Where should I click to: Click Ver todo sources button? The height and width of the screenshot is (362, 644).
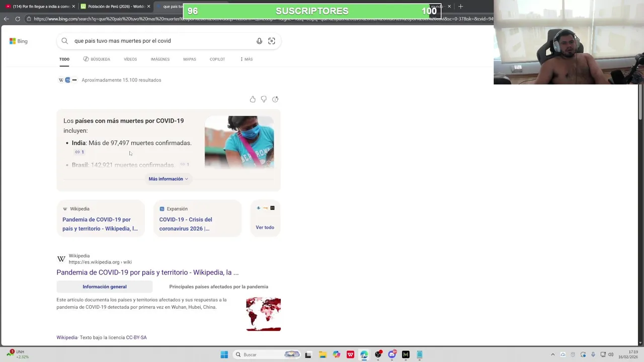click(x=265, y=219)
